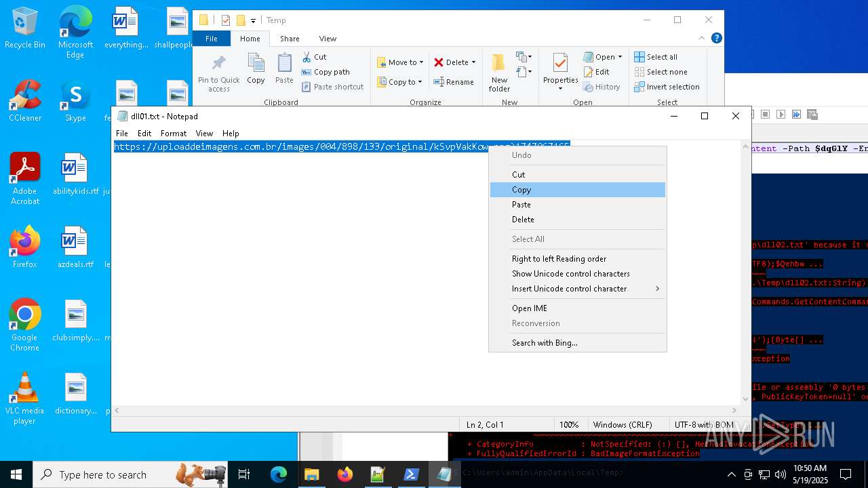The image size is (868, 488).
Task: Open the File tab in Explorer
Action: [212, 39]
